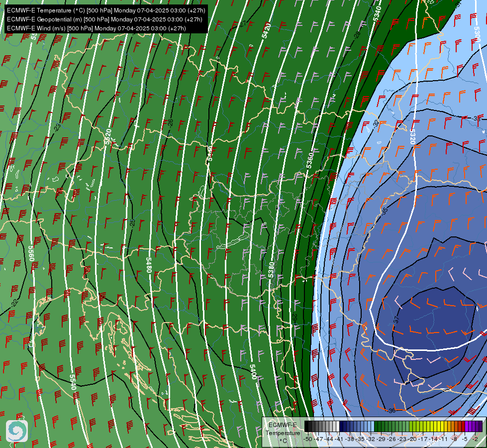Click the -22 isotherm label on the map
The image size is (487, 448).
click(14, 303)
